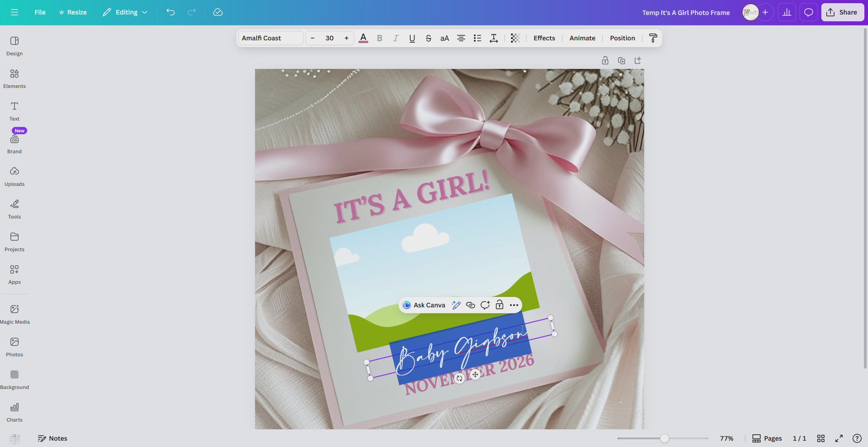Toggle italic formatting
This screenshot has width=868, height=447.
pos(395,38)
